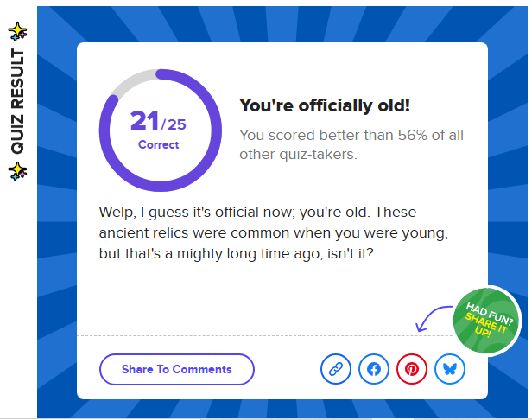
Task: Select the You're officially old heading
Action: coord(325,105)
